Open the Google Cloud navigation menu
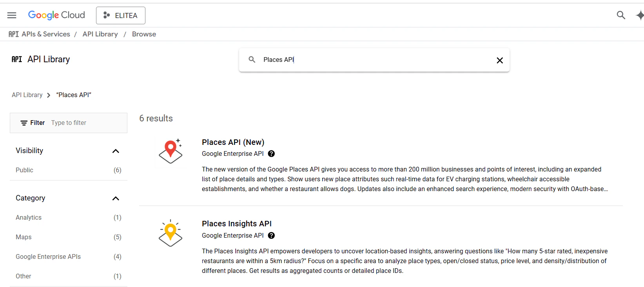Image resolution: width=644 pixels, height=287 pixels. pyautogui.click(x=11, y=15)
